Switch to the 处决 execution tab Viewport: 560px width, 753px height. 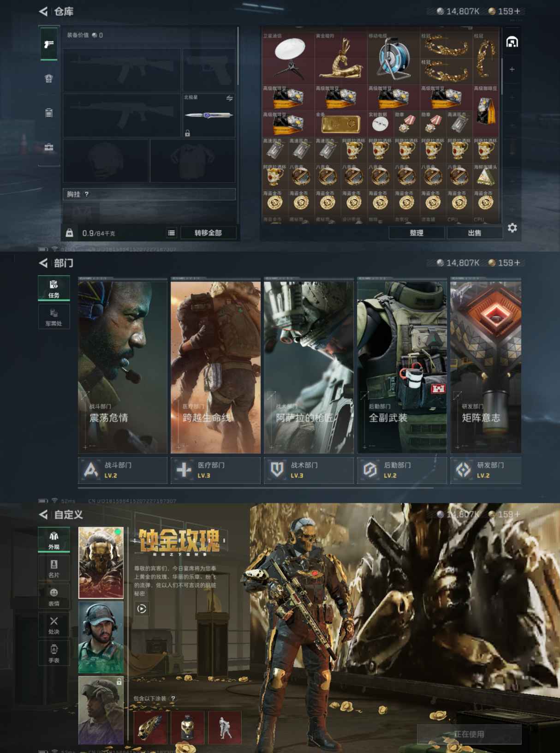[x=54, y=625]
